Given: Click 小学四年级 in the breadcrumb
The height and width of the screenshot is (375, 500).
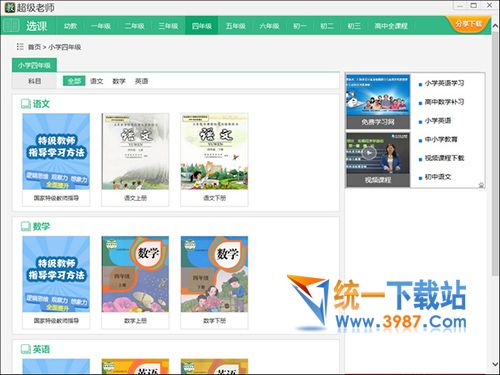Looking at the screenshot, I should [x=65, y=47].
